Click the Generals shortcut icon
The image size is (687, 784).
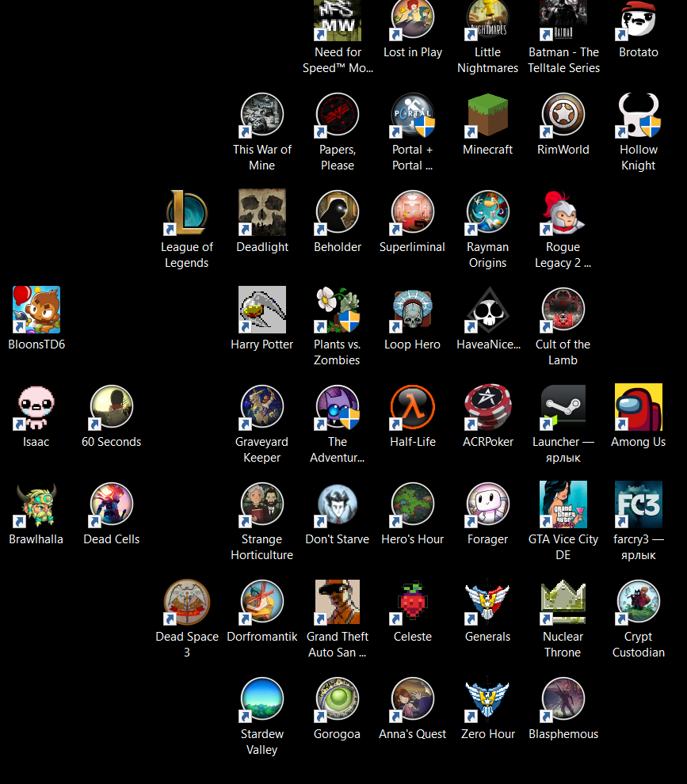coord(488,603)
